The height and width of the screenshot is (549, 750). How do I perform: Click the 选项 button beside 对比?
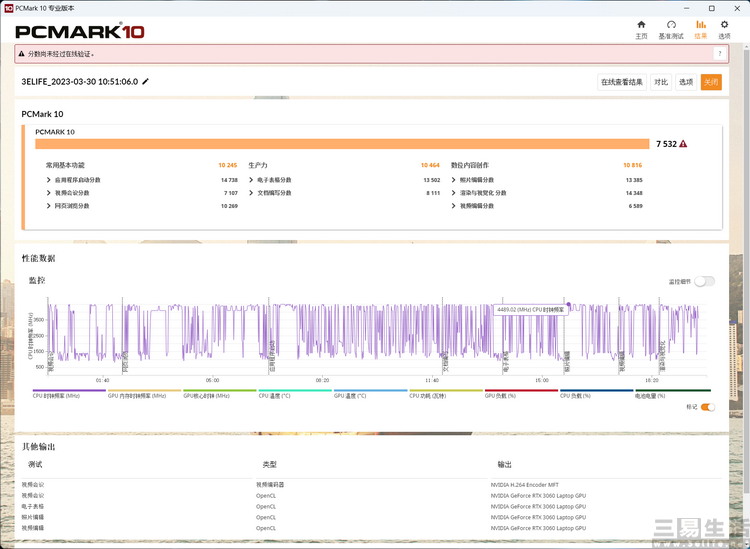686,82
